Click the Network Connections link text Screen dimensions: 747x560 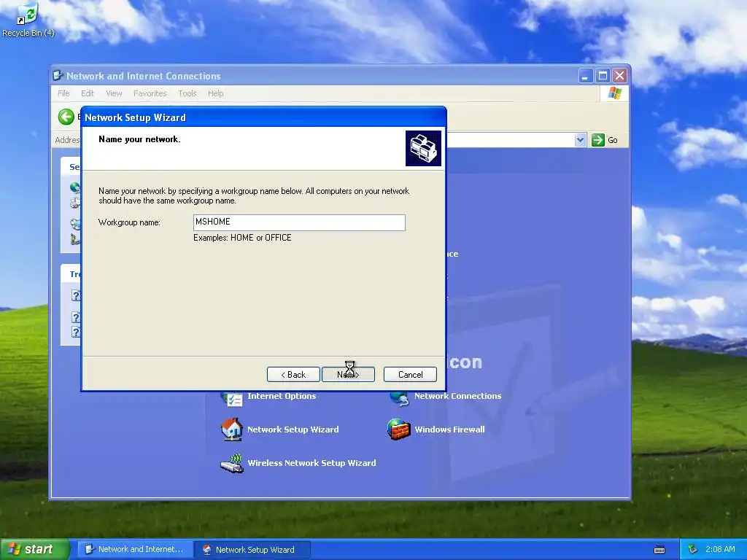coord(457,396)
